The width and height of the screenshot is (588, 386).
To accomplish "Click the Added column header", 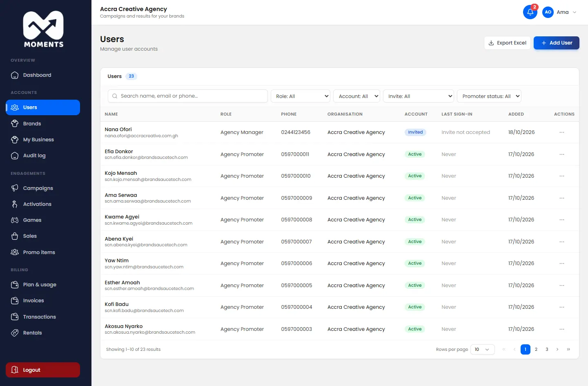I will point(516,114).
